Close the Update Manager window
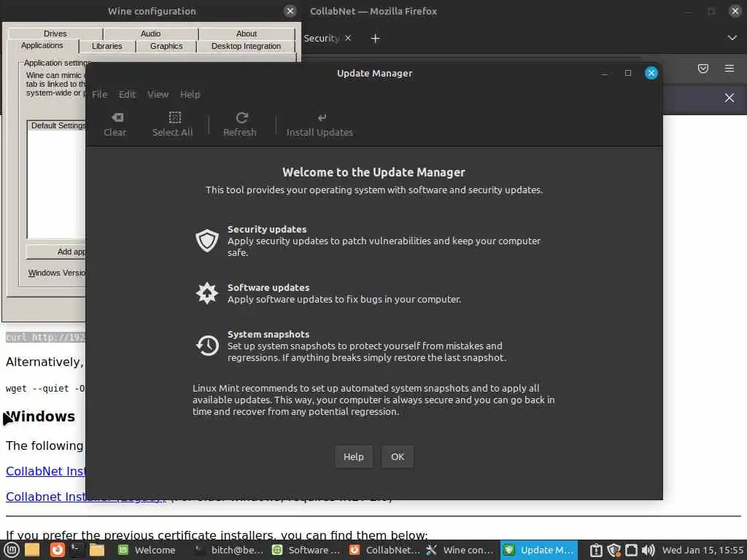The height and width of the screenshot is (560, 747). (x=651, y=73)
